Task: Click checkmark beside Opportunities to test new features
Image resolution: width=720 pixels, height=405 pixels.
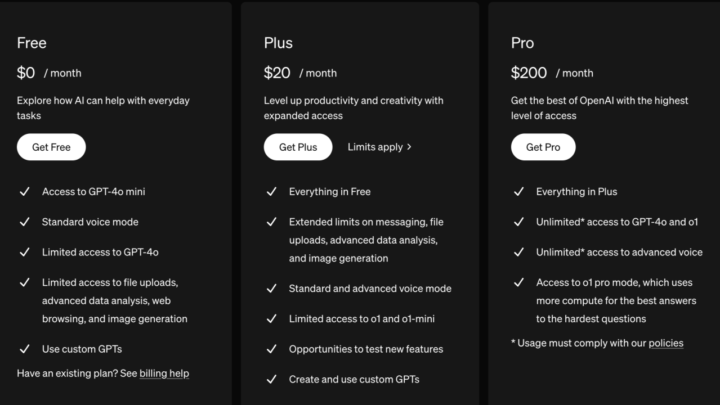Action: coord(272,349)
